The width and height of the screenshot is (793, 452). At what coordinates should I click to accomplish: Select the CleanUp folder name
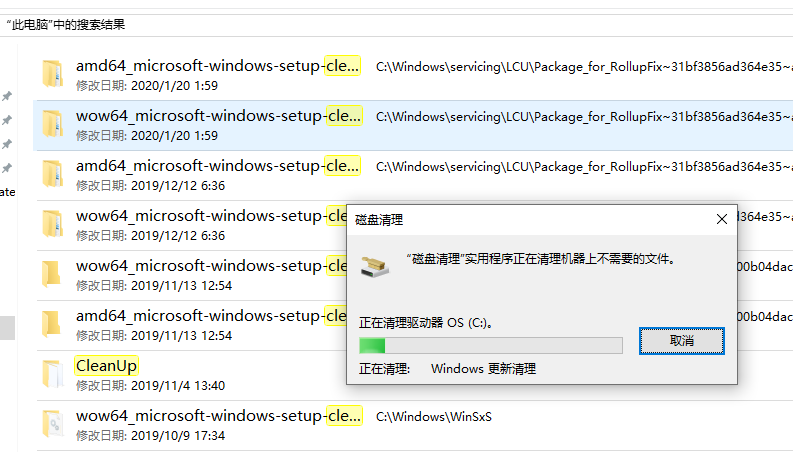106,365
